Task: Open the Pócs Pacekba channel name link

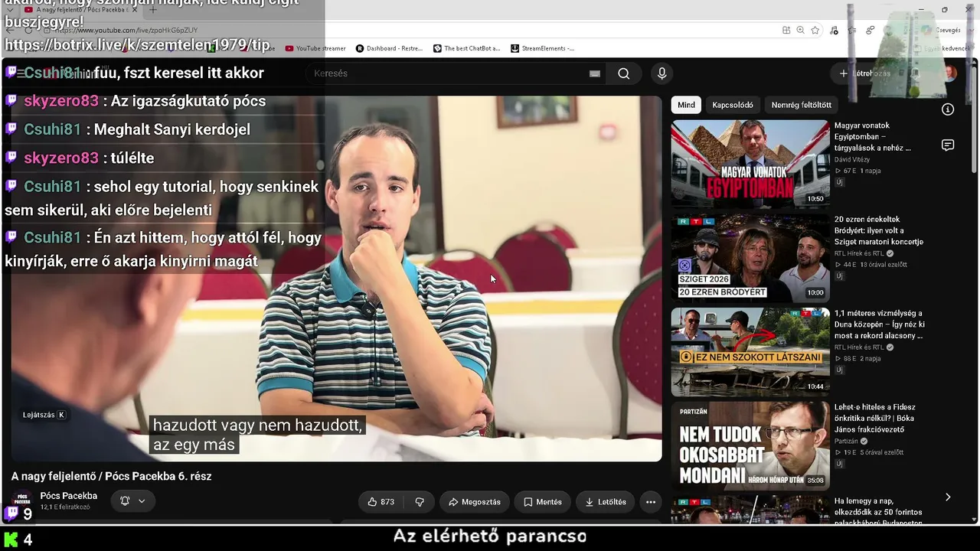Action: [69, 496]
